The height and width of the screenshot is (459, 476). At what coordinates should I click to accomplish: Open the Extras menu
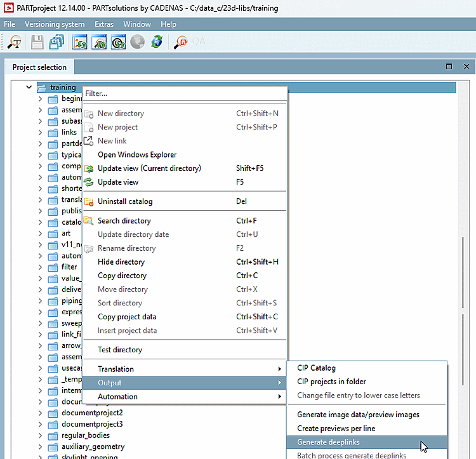[x=104, y=24]
